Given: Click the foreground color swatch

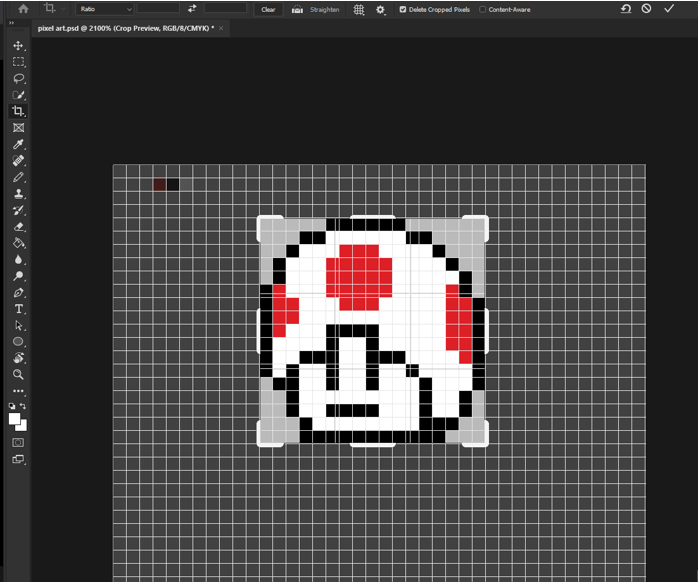Looking at the screenshot, I should click(15, 419).
